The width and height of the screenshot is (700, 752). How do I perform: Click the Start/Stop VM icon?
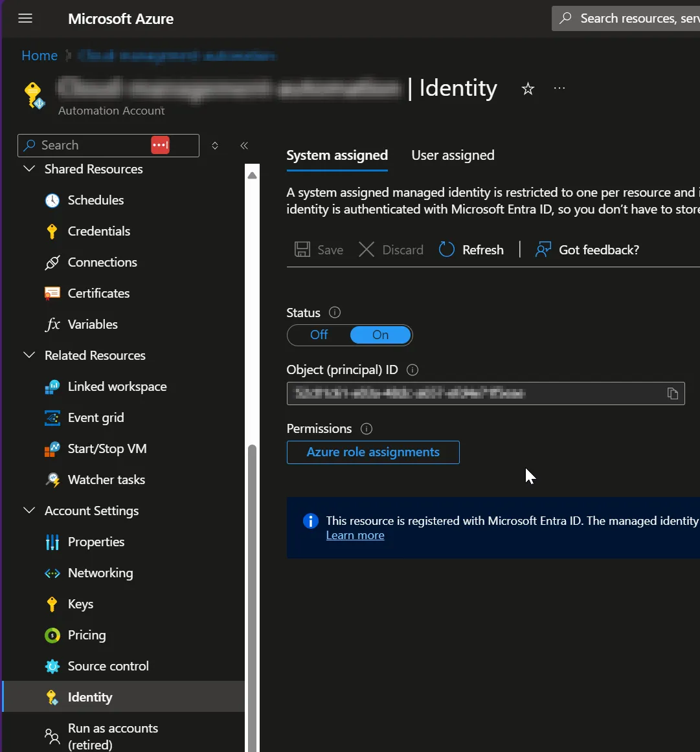(x=52, y=449)
